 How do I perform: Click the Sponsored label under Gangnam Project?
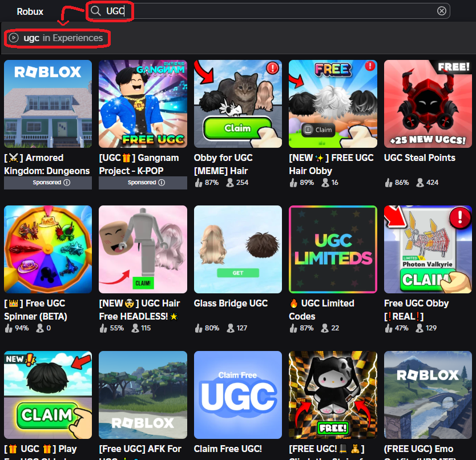point(142,183)
